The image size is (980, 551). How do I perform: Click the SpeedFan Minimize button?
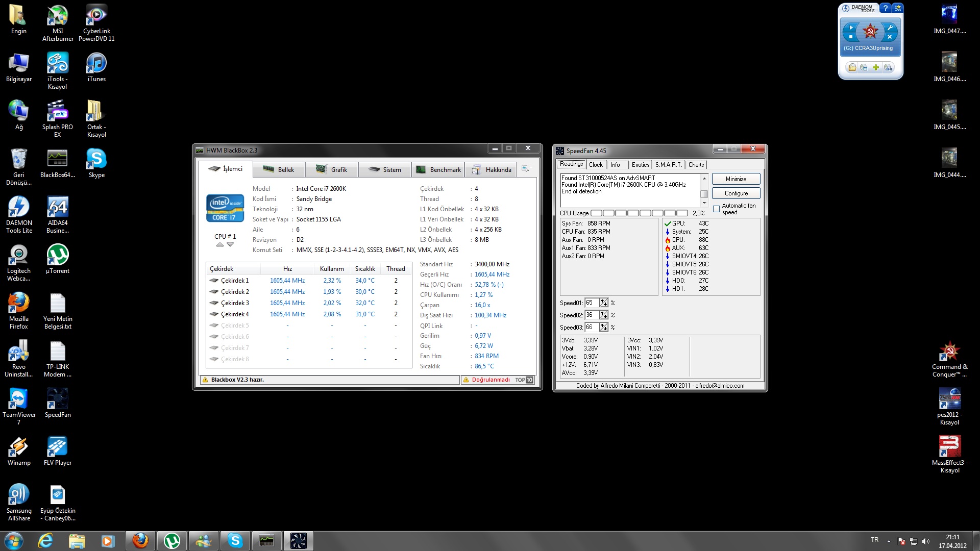pos(736,179)
